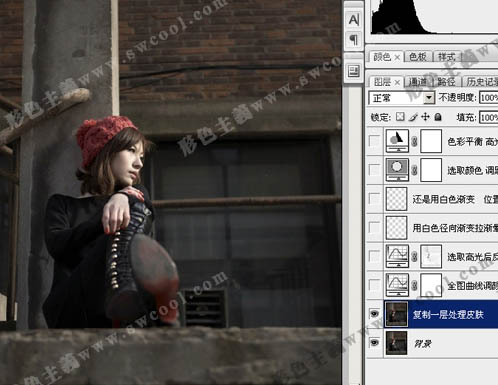This screenshot has height=385, width=498.
Task: Click the lock image pixels brush icon
Action: [413, 117]
